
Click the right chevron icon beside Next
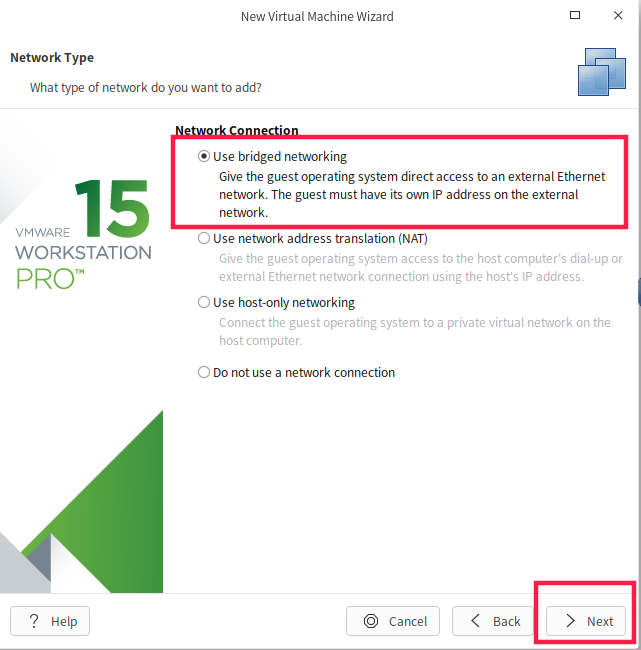(571, 621)
